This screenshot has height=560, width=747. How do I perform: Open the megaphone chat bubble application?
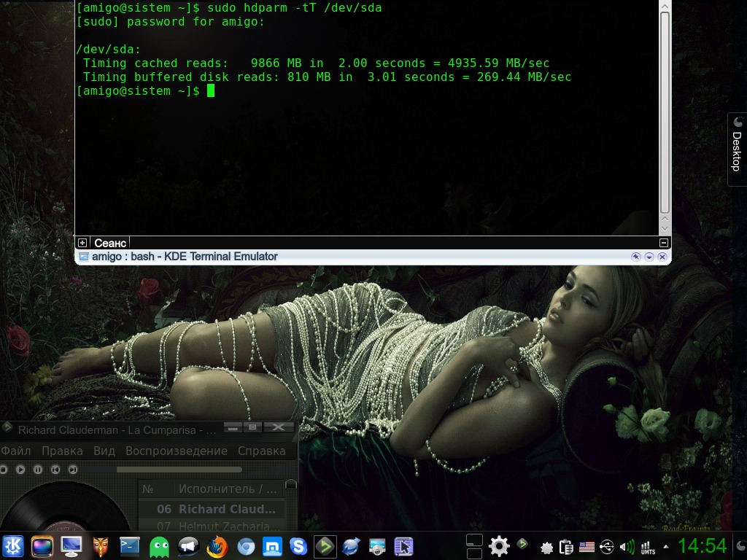click(x=188, y=546)
